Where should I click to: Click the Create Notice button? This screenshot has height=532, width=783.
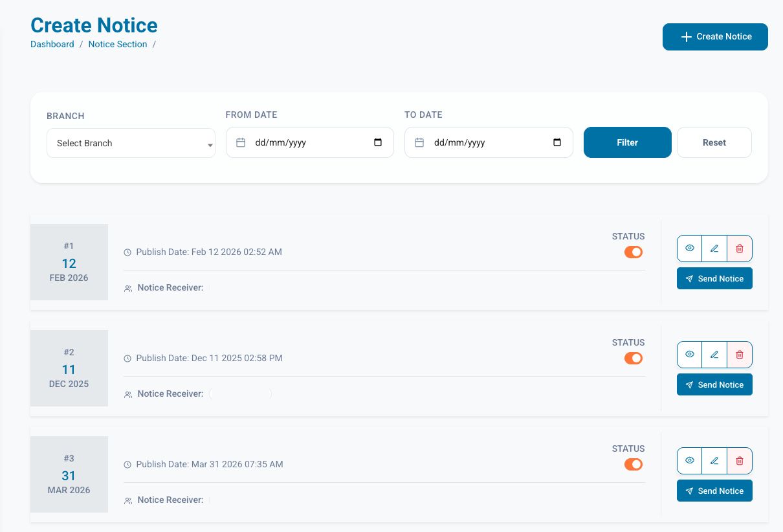(715, 37)
